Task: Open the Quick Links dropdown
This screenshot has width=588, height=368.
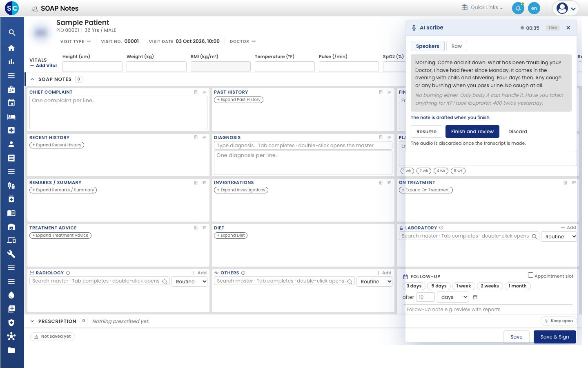Action: point(482,7)
